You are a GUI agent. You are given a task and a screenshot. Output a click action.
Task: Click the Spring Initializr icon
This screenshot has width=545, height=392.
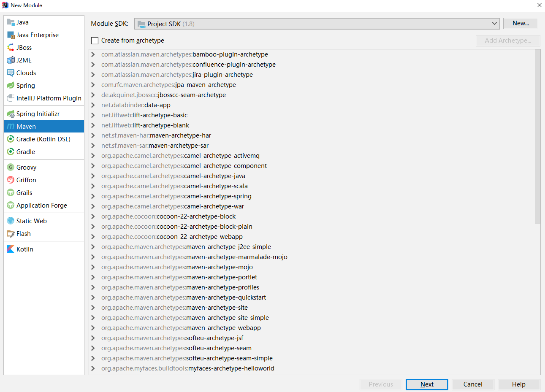11,114
